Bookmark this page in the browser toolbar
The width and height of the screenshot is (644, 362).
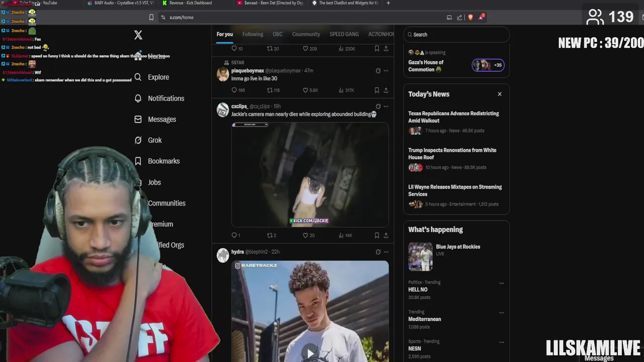click(x=151, y=17)
